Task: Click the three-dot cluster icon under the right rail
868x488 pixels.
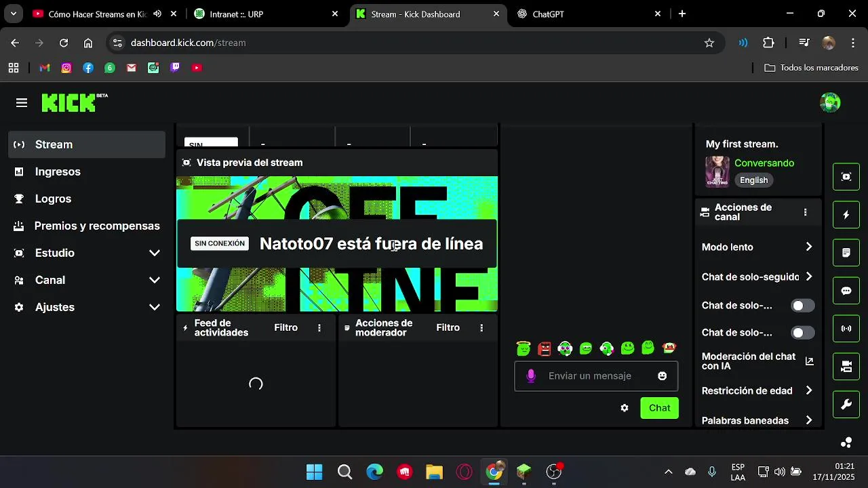Action: pos(846,443)
